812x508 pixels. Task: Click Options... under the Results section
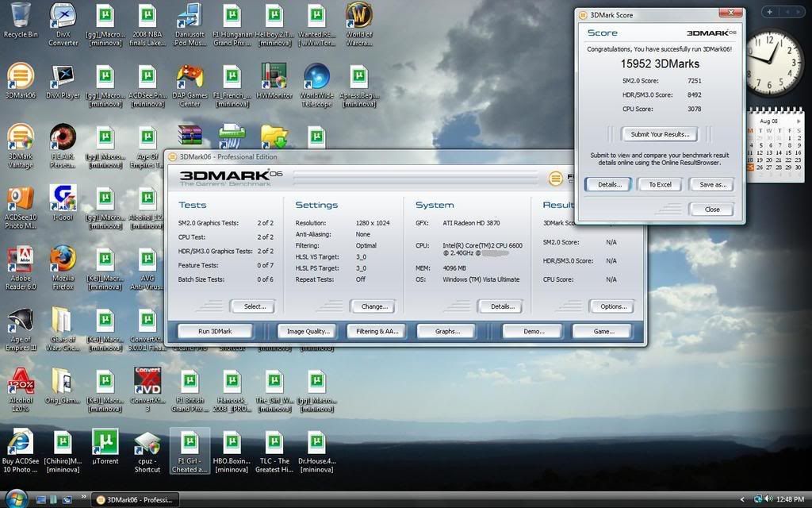(x=613, y=306)
